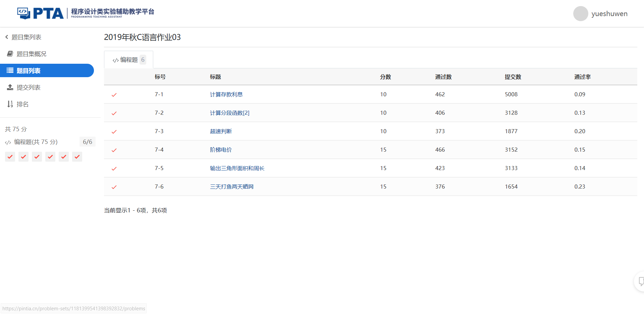
Task: Click the PTA logo icon
Action: pyautogui.click(x=24, y=13)
